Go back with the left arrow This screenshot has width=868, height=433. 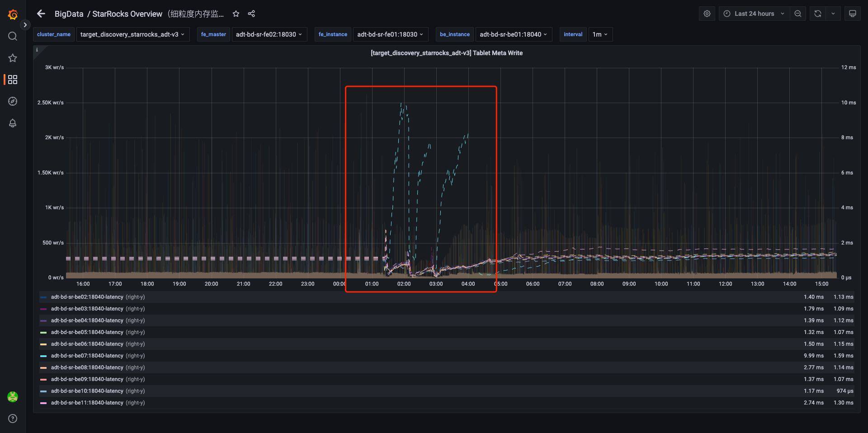tap(41, 14)
